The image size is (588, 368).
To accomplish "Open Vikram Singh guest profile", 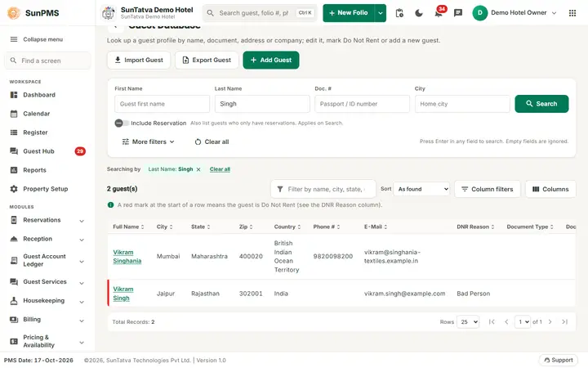I will pos(123,294).
